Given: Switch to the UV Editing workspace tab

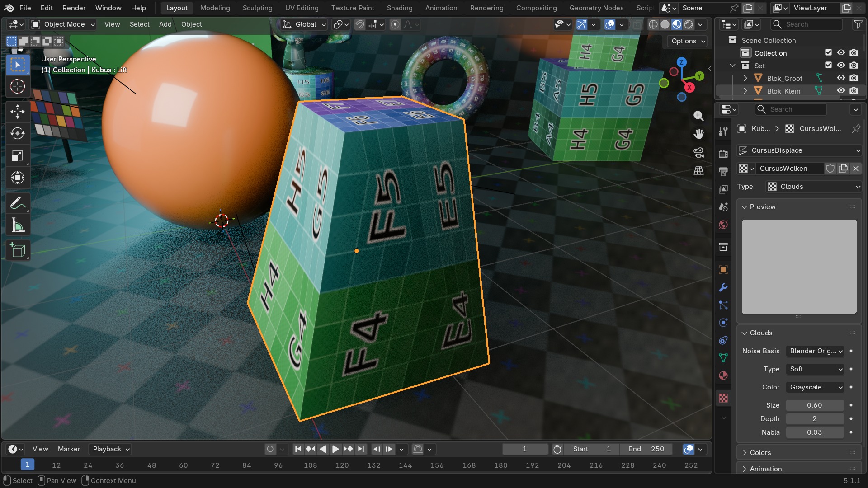Looking at the screenshot, I should pos(302,8).
